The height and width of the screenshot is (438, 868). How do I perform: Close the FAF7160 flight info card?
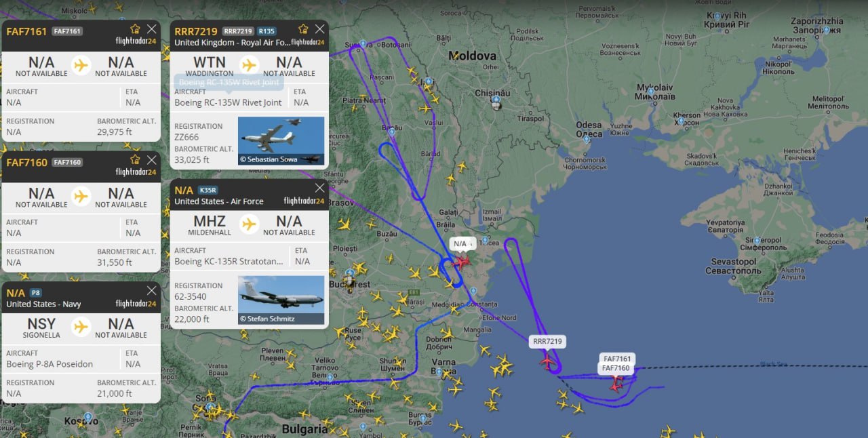151,159
